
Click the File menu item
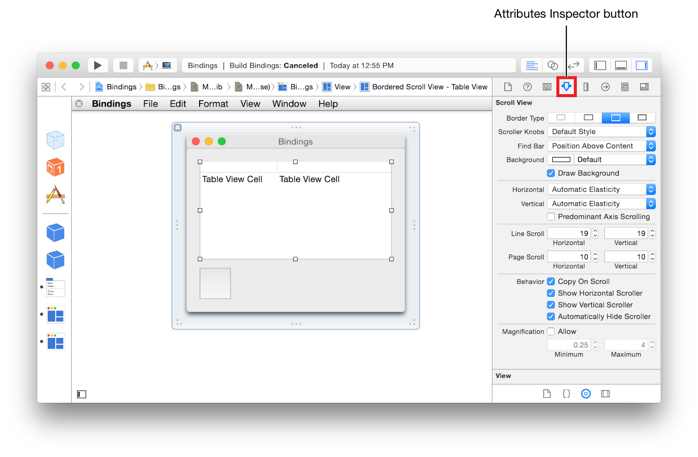[x=150, y=104]
